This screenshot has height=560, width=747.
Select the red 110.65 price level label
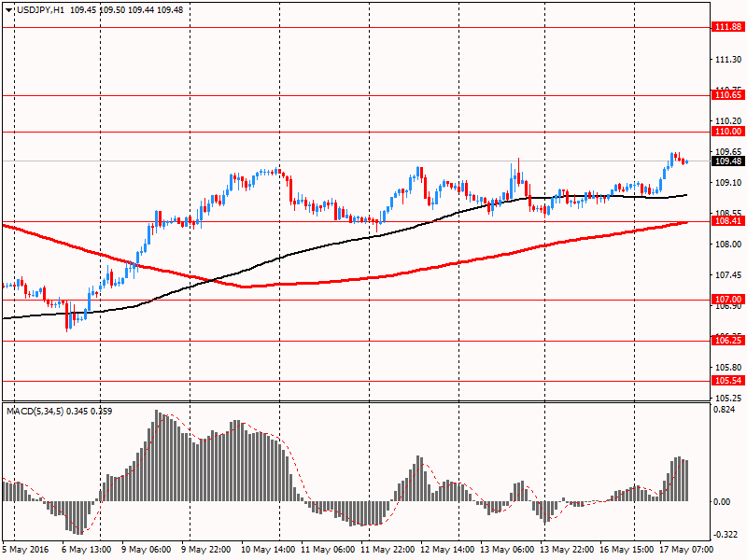pos(727,95)
